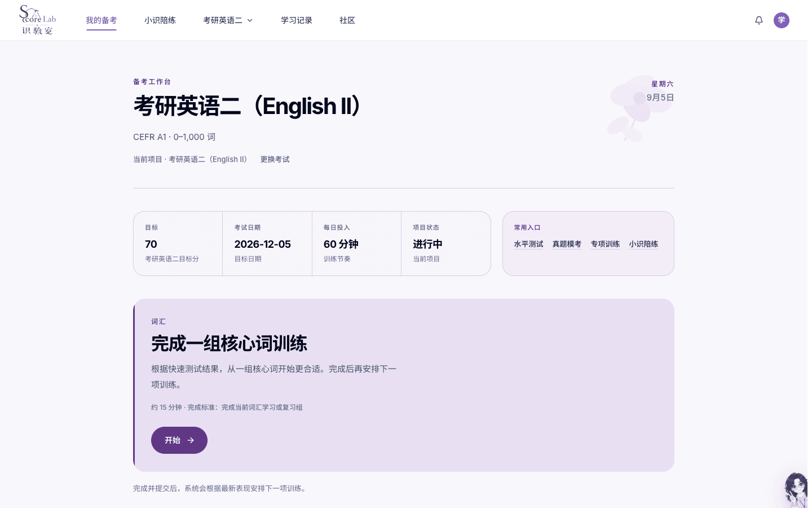Start the vocabulary training with 开始 button
This screenshot has width=812, height=508.
179,440
